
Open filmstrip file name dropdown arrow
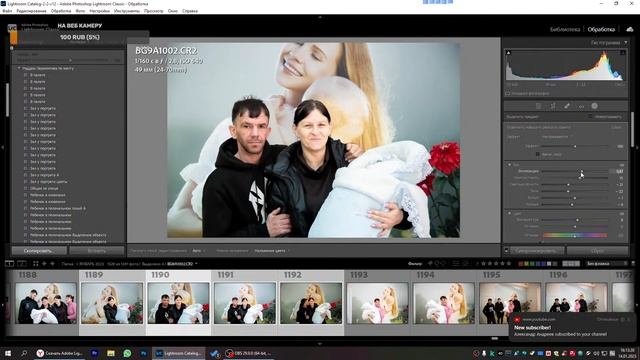coord(196,264)
